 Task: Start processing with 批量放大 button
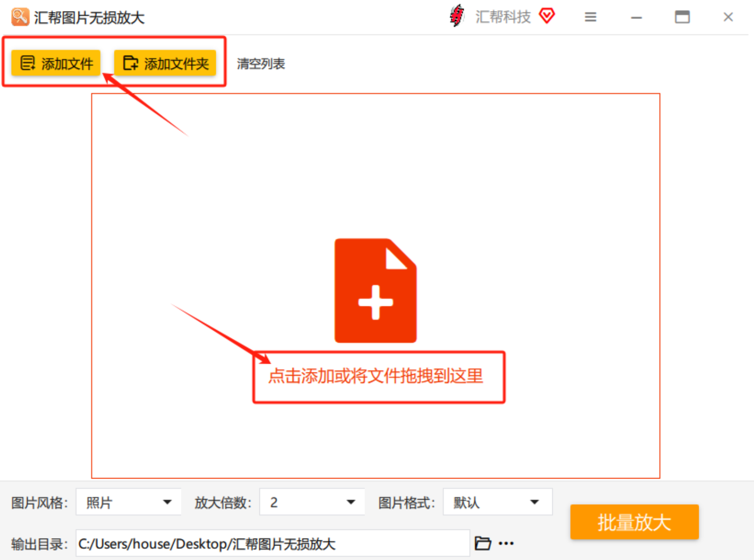[634, 522]
